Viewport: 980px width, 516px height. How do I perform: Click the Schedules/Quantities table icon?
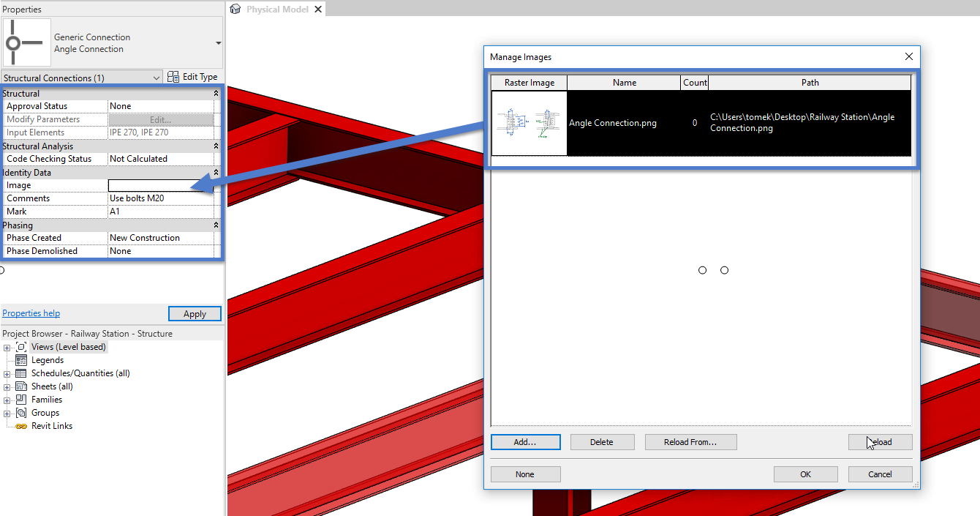pos(21,373)
